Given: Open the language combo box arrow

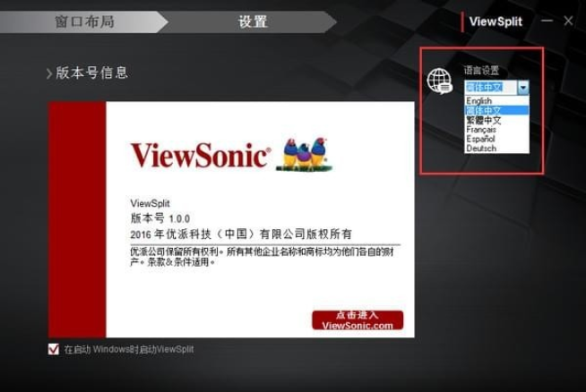Looking at the screenshot, I should pyautogui.click(x=523, y=88).
